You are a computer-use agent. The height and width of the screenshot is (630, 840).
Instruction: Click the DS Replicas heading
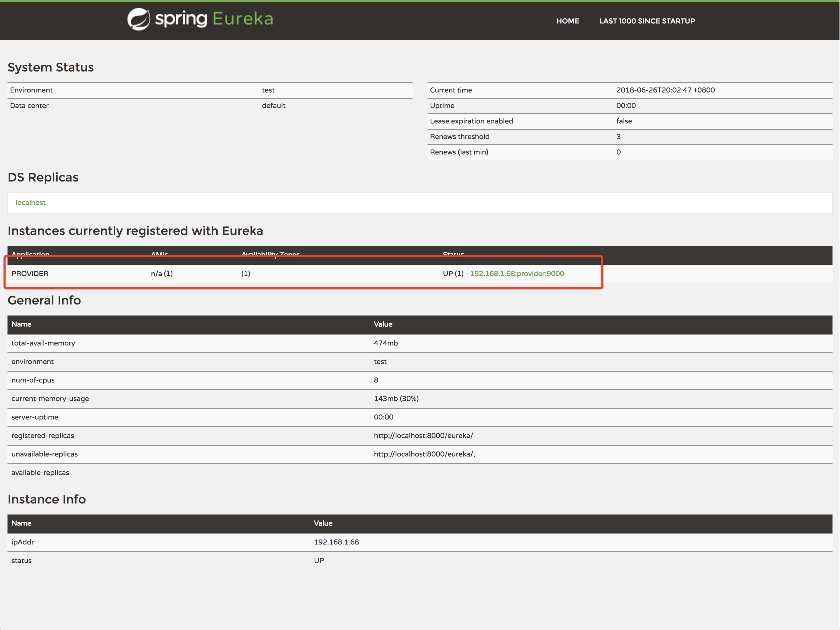(x=43, y=177)
